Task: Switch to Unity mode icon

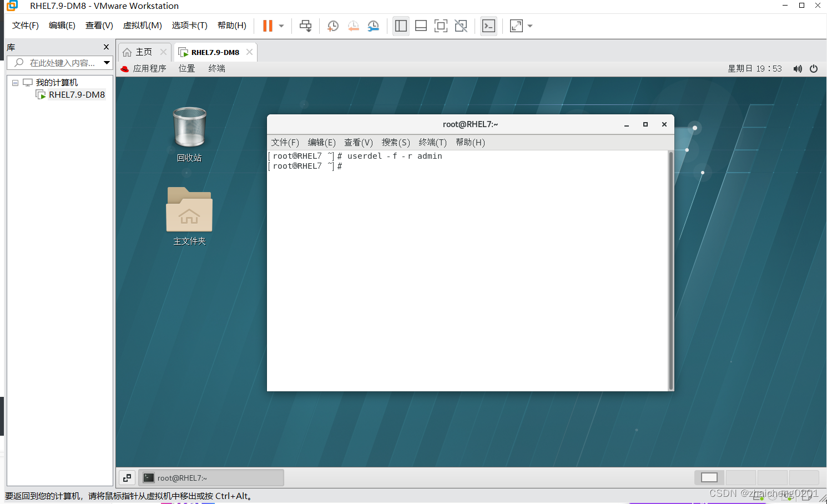Action: tap(461, 26)
